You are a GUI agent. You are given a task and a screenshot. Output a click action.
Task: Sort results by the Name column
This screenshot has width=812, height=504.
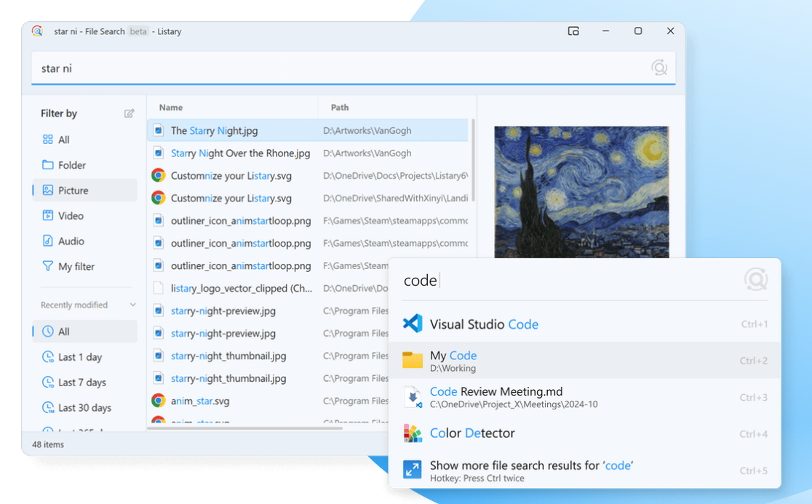(x=171, y=108)
